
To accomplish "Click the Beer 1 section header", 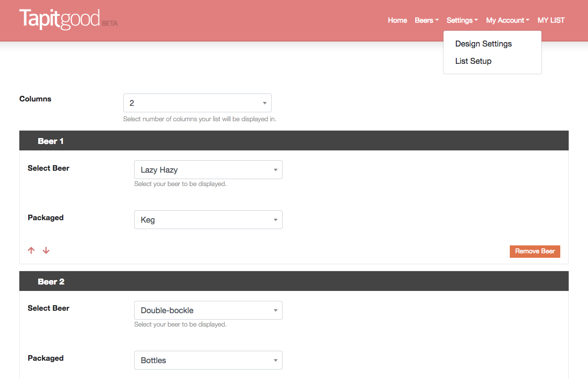I will [50, 141].
